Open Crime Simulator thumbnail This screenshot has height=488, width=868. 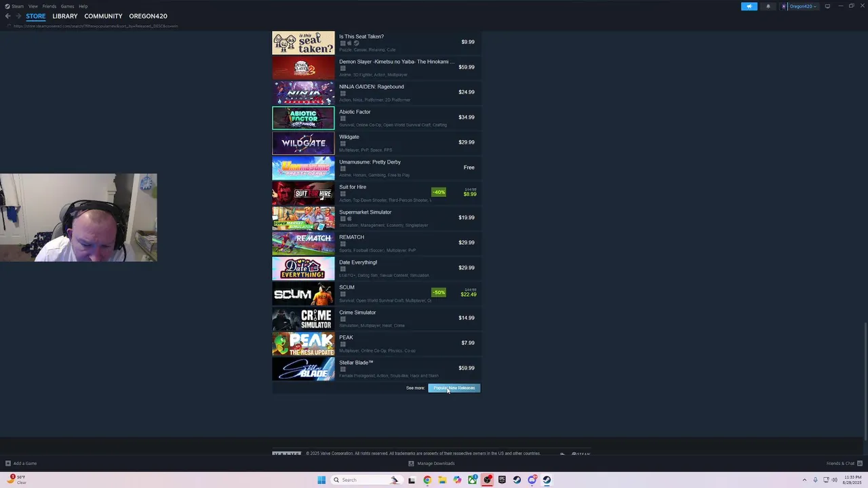click(303, 319)
